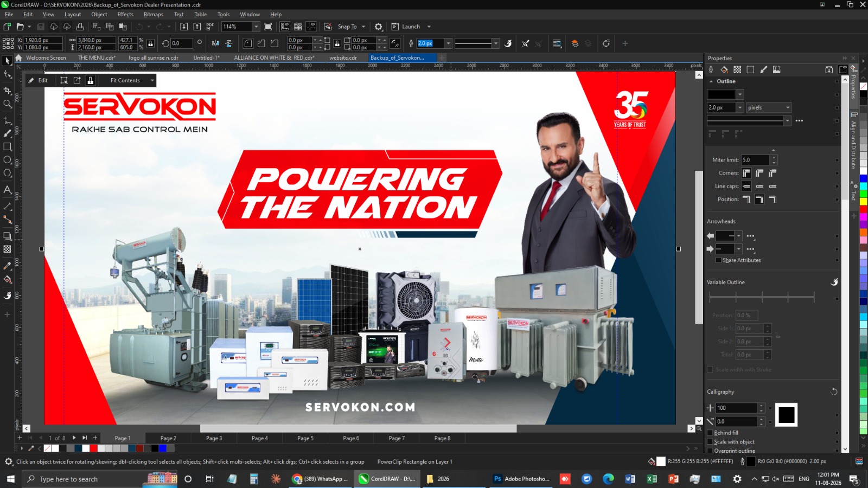Select the Freehand drawing tool

(8, 120)
